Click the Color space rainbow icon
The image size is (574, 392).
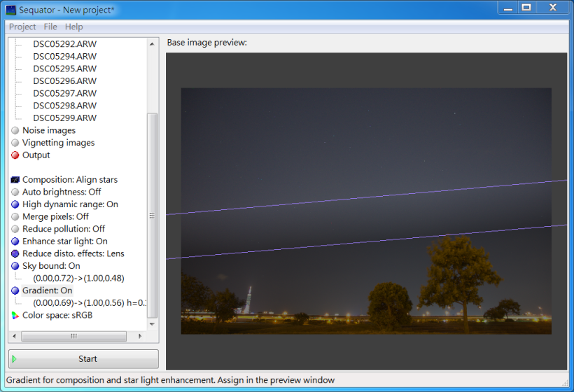tap(15, 315)
